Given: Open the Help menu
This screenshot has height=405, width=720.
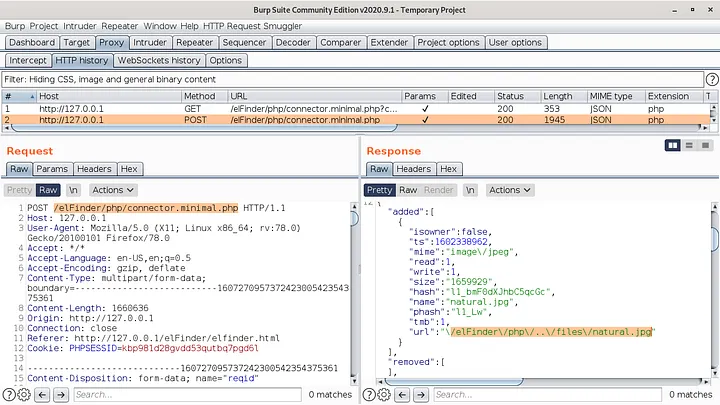Looking at the screenshot, I should pos(189,26).
